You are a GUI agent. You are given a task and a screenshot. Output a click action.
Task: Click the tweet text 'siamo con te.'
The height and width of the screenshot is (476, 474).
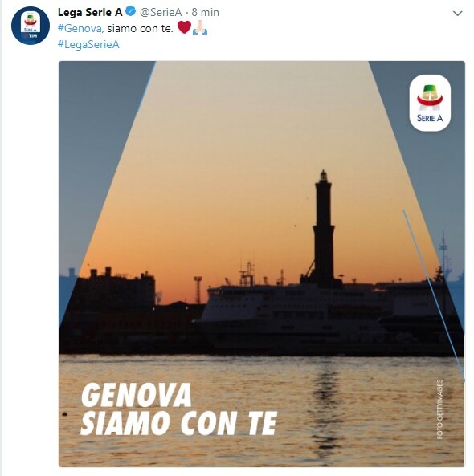[140, 28]
